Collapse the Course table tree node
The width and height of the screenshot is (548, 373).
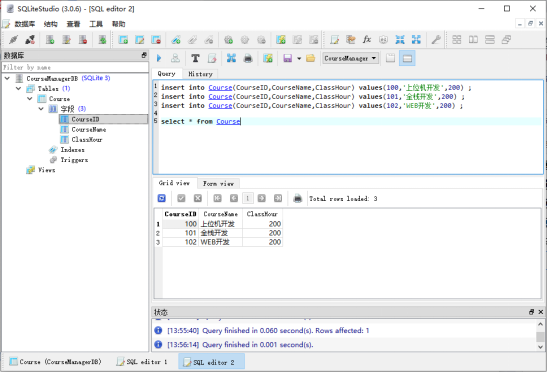tap(30, 99)
